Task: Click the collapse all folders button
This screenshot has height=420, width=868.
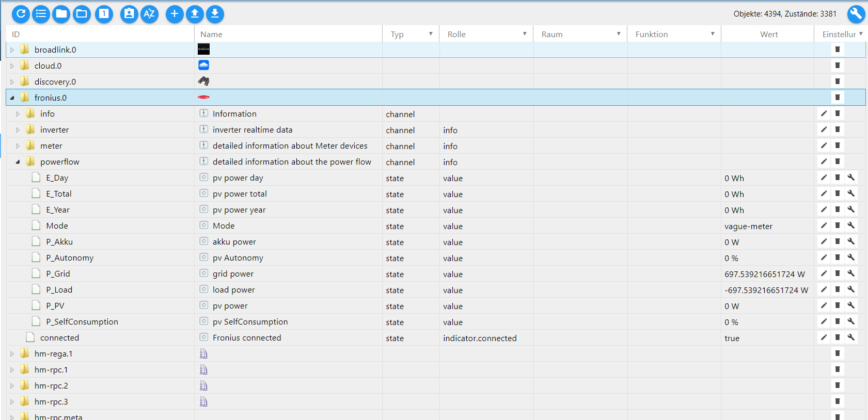Action: (x=61, y=14)
